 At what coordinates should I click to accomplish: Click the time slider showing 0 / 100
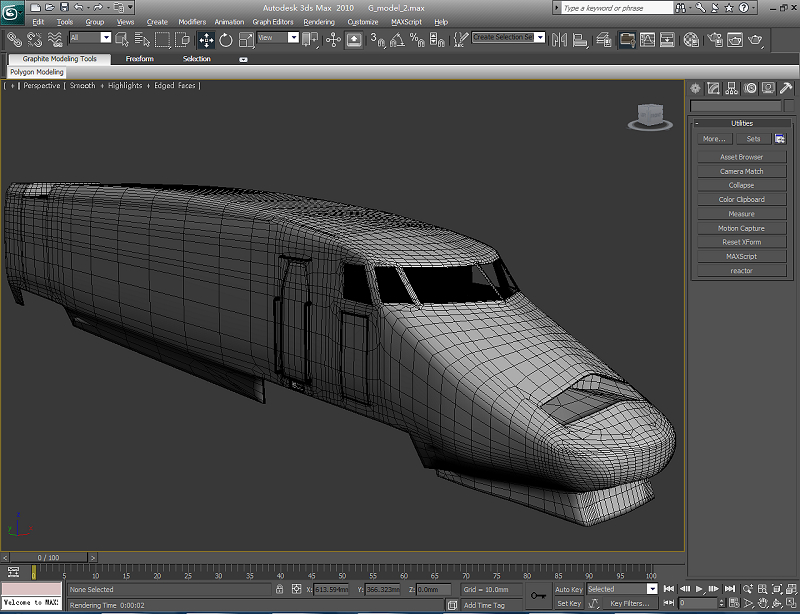48,557
